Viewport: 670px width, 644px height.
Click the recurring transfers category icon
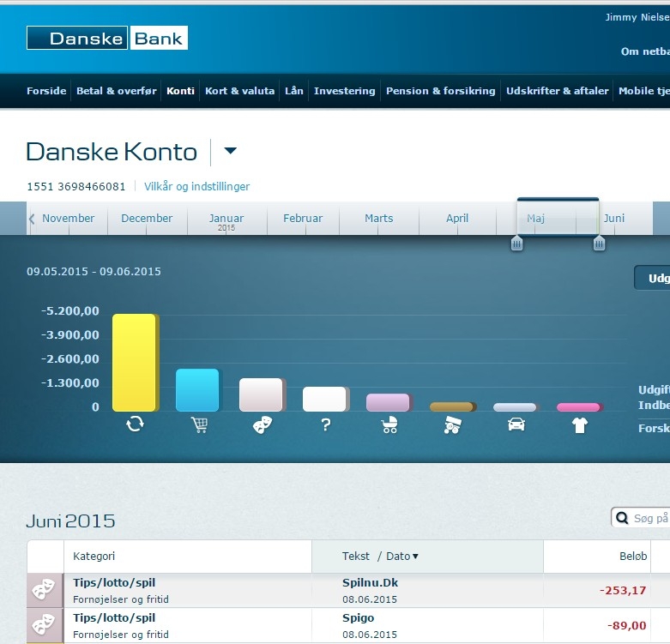135,424
